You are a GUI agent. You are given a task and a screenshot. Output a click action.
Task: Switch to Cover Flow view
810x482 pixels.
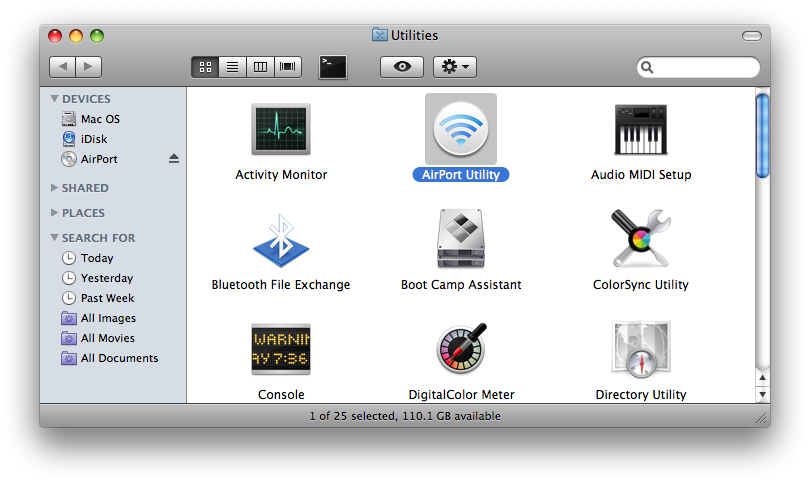pyautogui.click(x=288, y=67)
